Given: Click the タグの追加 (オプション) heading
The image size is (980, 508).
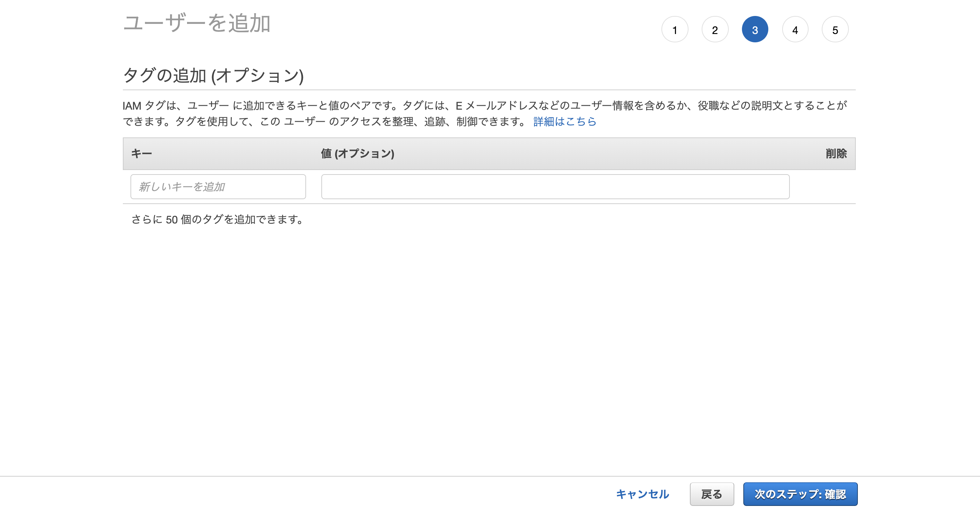Looking at the screenshot, I should click(x=213, y=75).
